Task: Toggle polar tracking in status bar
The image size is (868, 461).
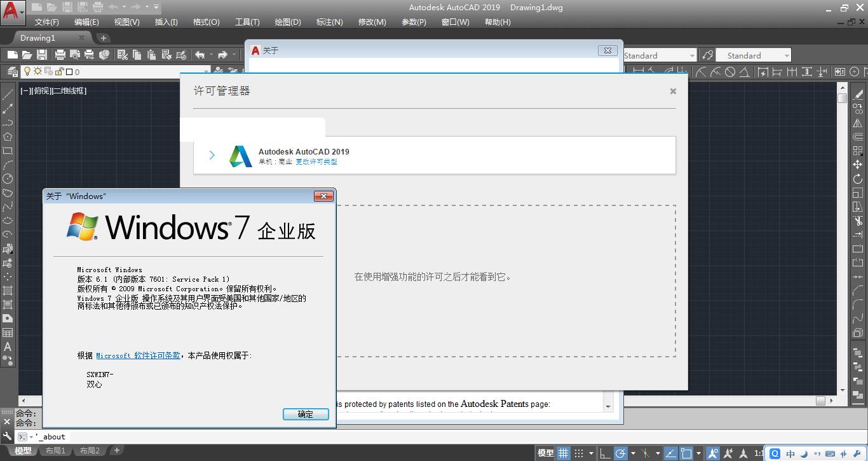Action: click(621, 453)
